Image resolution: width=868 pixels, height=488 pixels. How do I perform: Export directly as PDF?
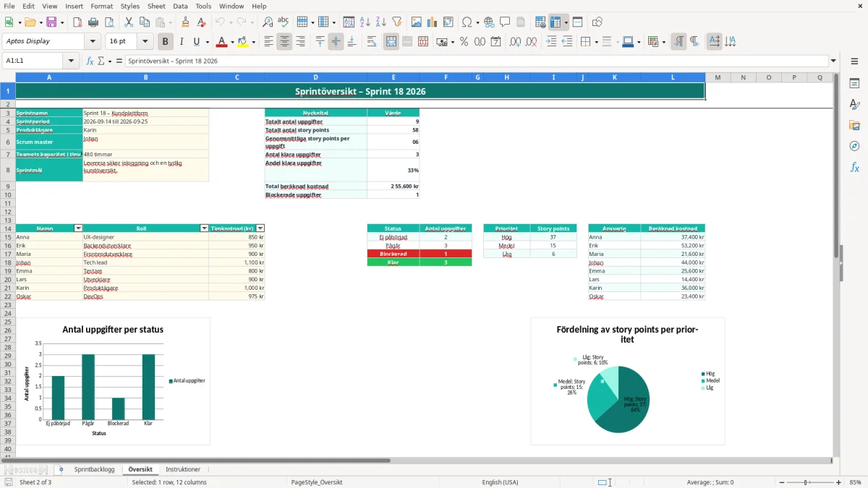[77, 22]
